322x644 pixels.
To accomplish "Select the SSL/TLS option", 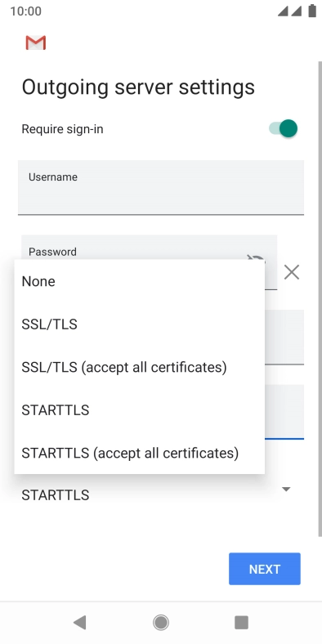I will pyautogui.click(x=139, y=324).
